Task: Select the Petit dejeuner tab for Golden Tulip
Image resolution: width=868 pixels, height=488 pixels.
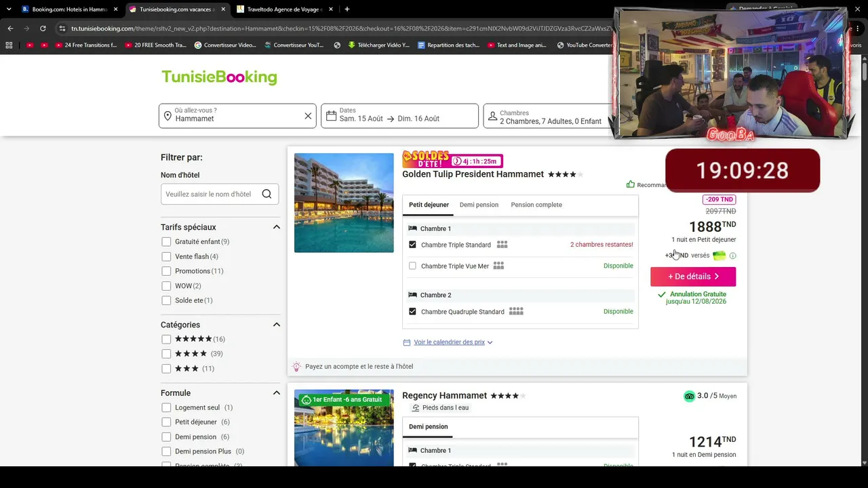Action: 429,205
